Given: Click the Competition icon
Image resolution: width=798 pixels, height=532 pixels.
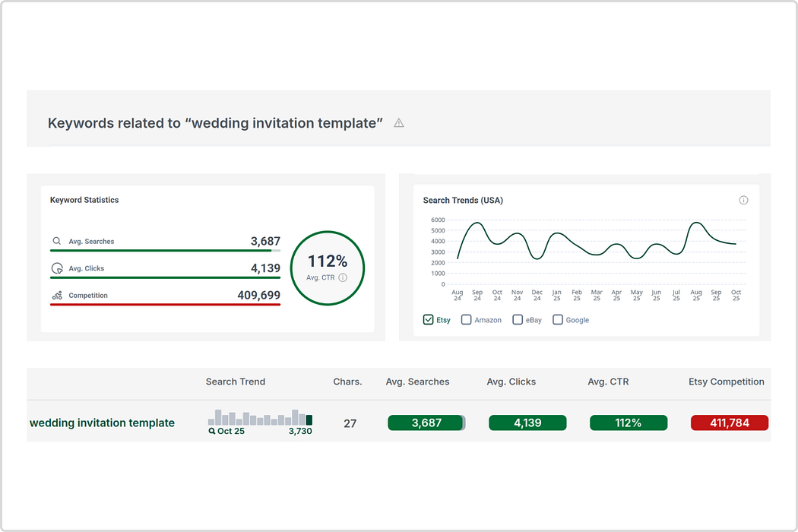Looking at the screenshot, I should pyautogui.click(x=57, y=296).
